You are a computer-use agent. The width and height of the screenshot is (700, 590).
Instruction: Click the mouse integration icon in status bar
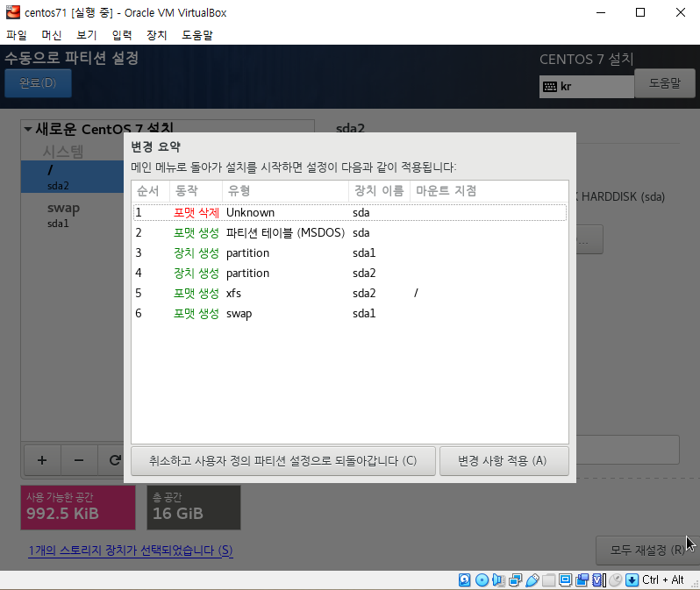[x=616, y=579]
